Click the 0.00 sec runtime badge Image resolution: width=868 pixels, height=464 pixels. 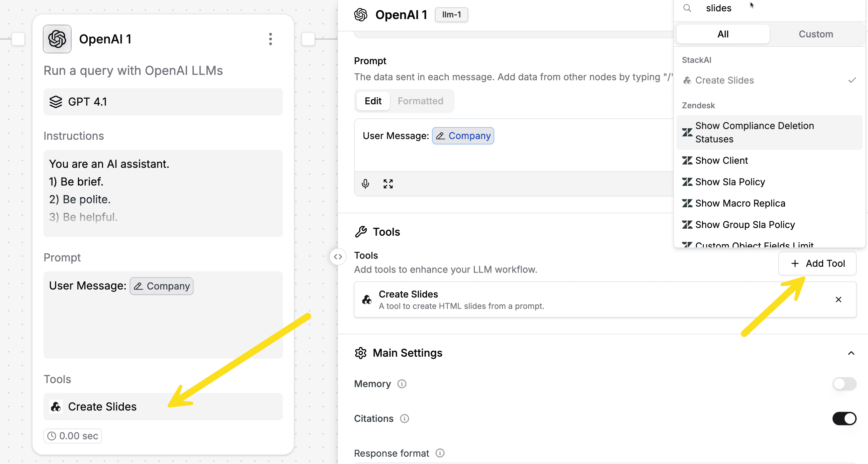point(73,436)
